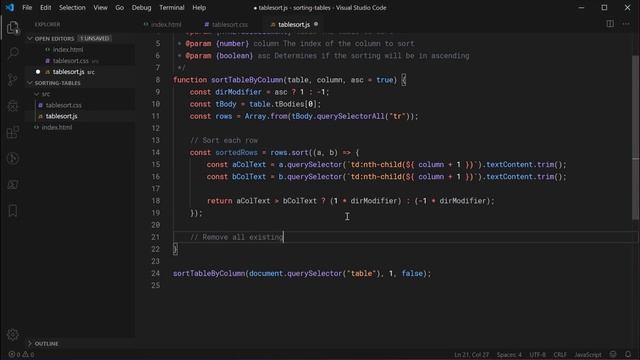Open tablesort.css in the src folder tree
640x360 pixels.
pyautogui.click(x=63, y=105)
